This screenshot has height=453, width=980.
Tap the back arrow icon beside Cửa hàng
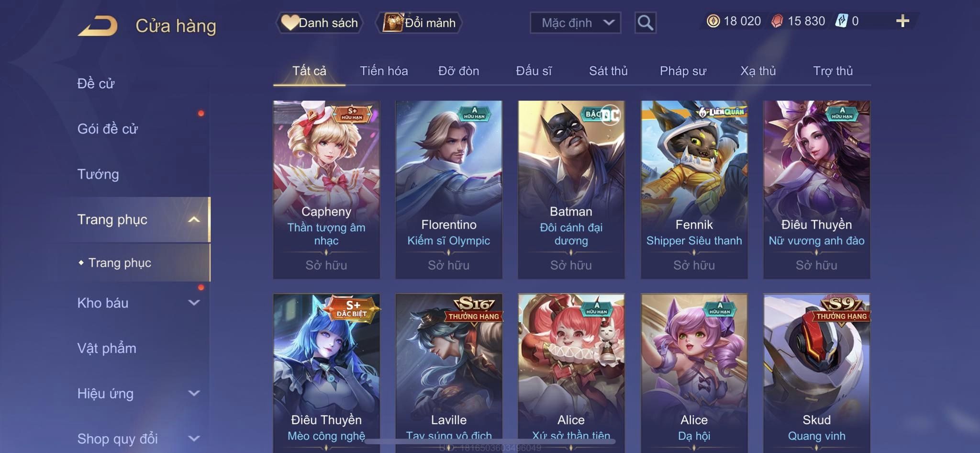click(98, 26)
